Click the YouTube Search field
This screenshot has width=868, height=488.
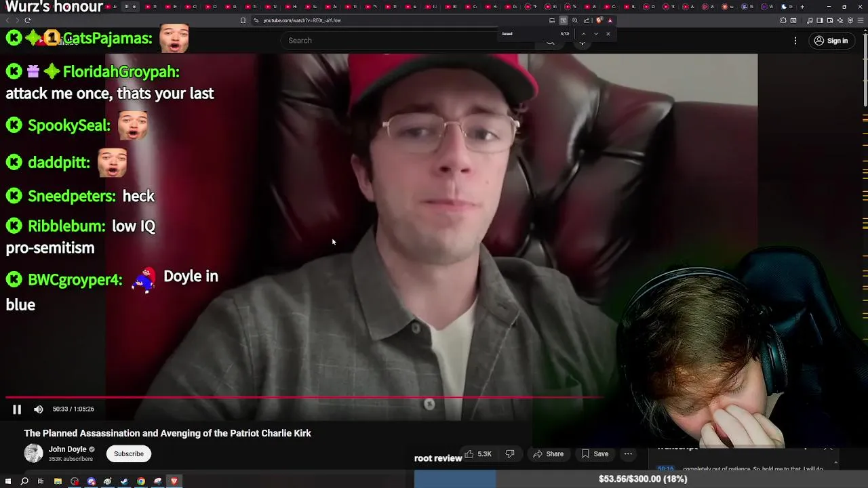click(x=407, y=41)
